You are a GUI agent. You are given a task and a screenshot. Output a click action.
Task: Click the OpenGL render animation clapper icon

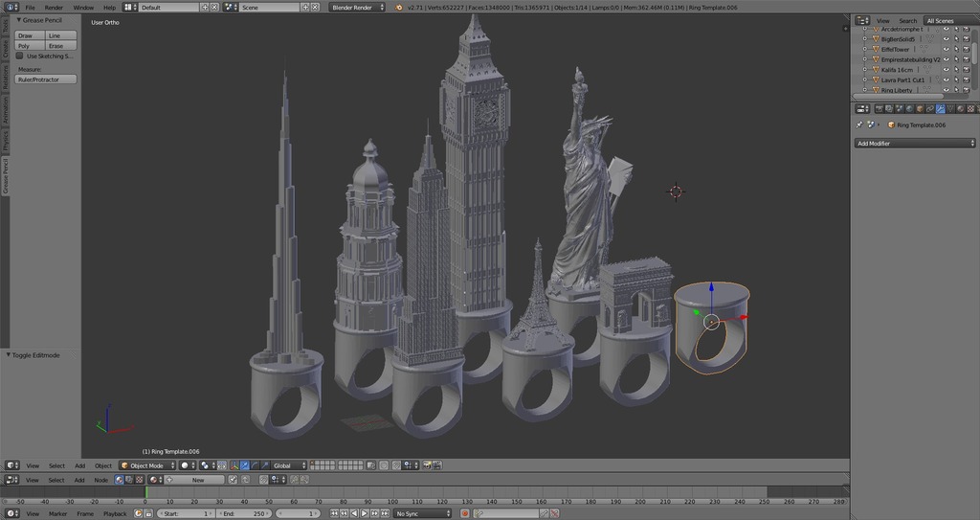click(436, 464)
